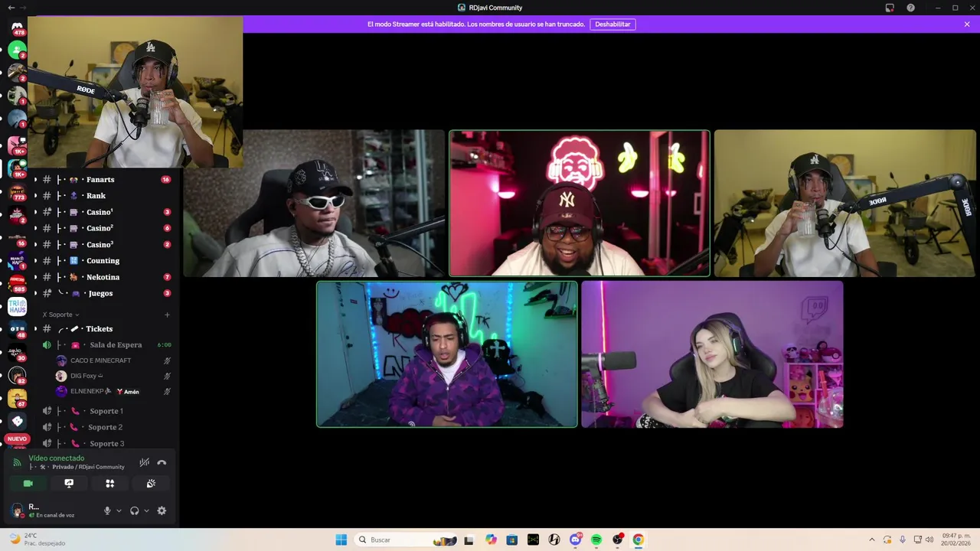This screenshot has width=980, height=551.
Task: Show hidden system tray icons
Action: [871, 540]
